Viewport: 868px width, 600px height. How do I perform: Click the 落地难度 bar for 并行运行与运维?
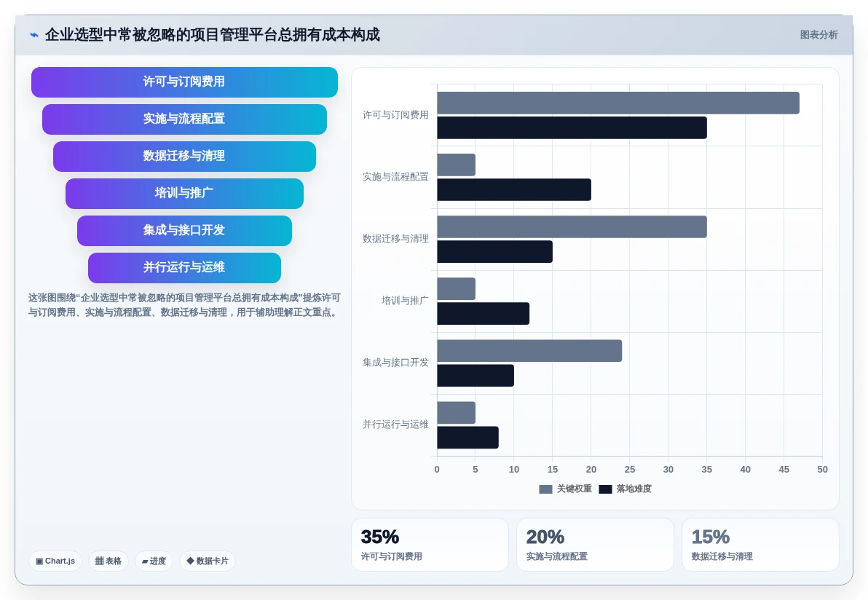point(467,438)
